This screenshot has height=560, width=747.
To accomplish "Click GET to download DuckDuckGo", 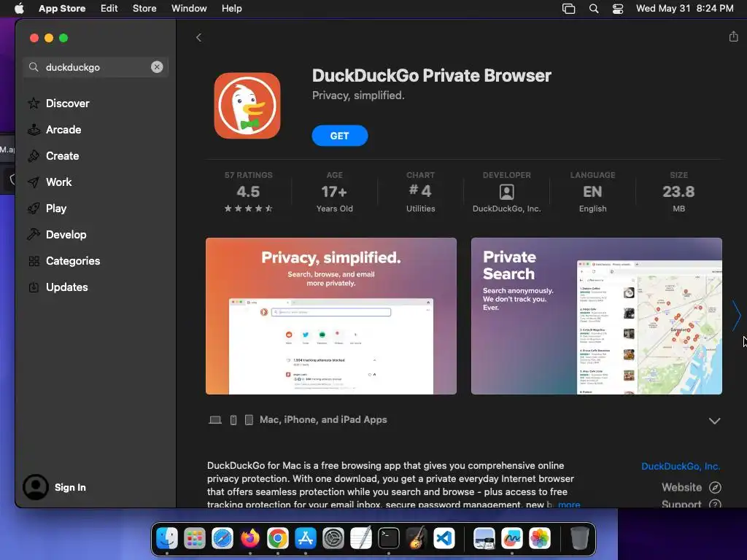I will click(x=340, y=136).
